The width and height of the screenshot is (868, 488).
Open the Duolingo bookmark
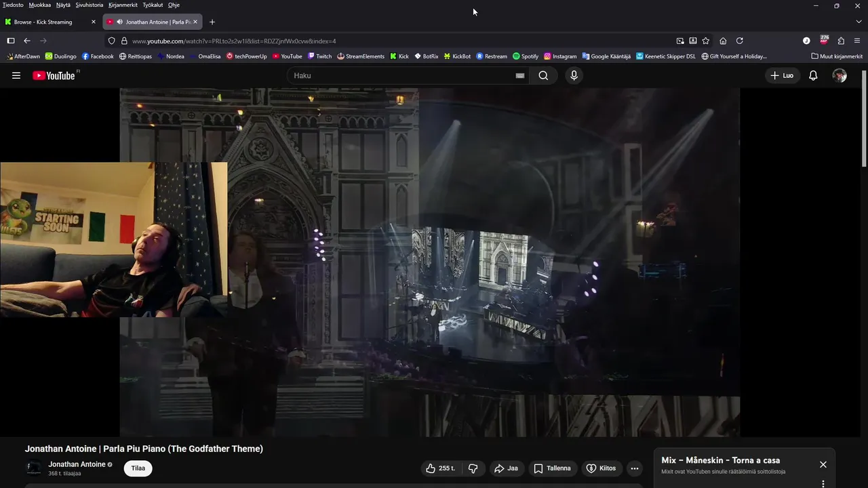(60, 56)
